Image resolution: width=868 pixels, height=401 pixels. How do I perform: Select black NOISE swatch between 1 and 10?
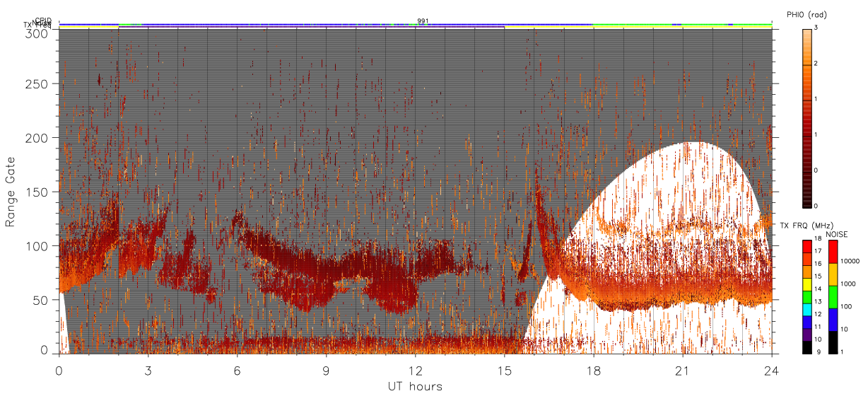click(833, 341)
